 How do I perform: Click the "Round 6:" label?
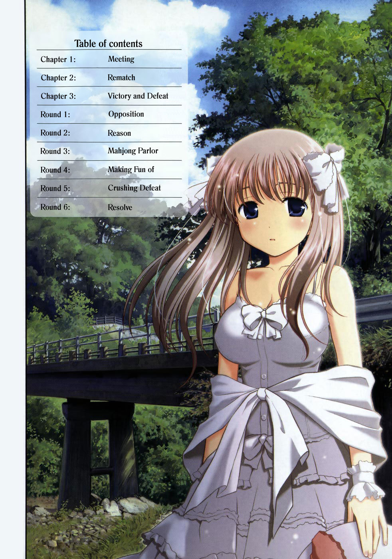point(55,207)
